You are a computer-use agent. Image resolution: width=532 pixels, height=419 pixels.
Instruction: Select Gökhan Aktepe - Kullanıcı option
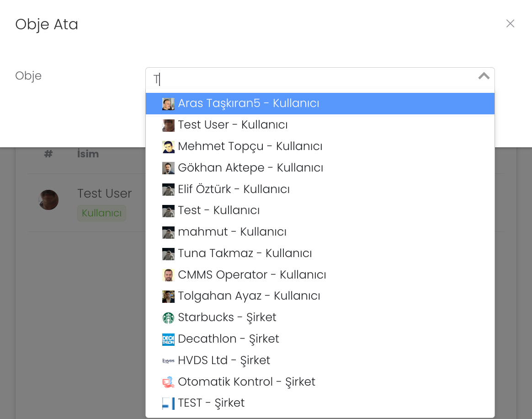(250, 168)
